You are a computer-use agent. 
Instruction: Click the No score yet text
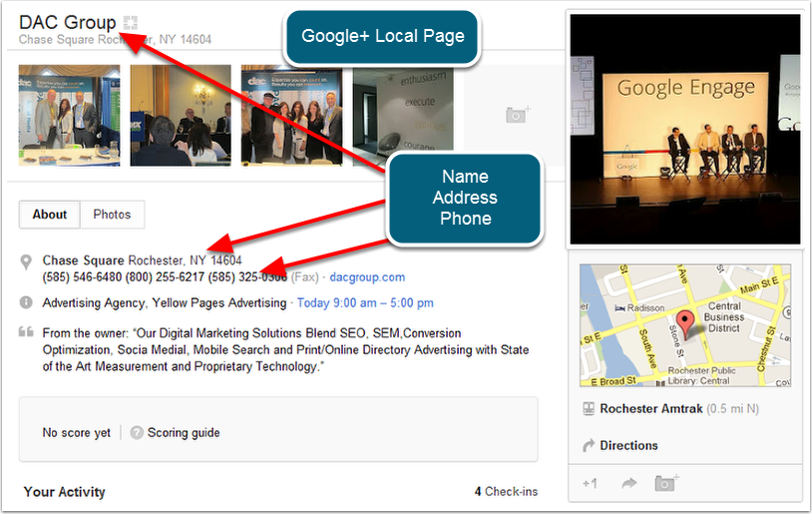76,432
